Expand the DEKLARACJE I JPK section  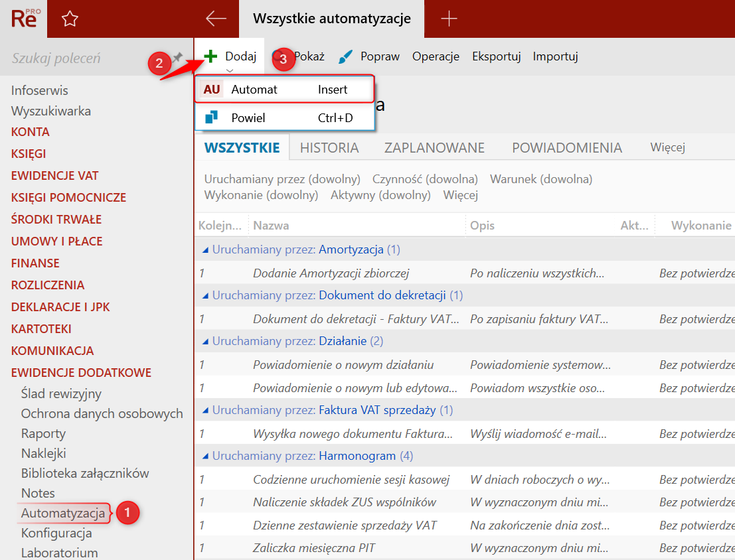pyautogui.click(x=60, y=307)
